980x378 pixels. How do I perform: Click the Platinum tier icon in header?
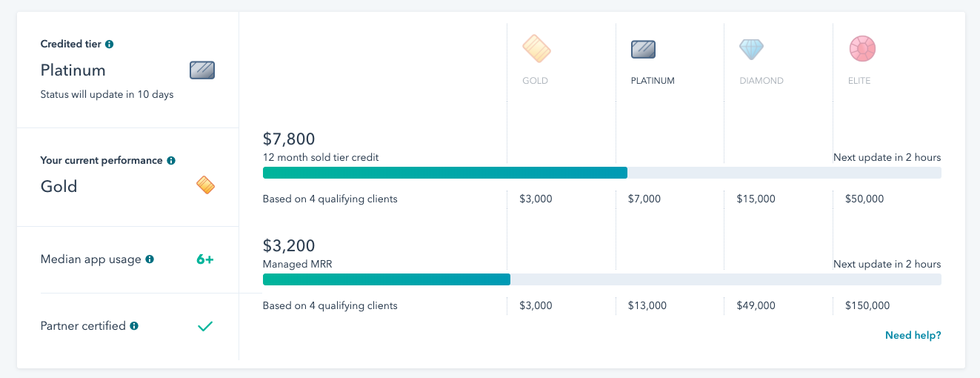pos(643,50)
